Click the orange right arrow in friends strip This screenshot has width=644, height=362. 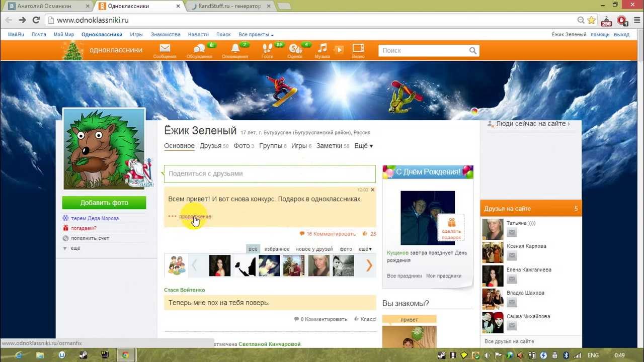click(x=369, y=265)
